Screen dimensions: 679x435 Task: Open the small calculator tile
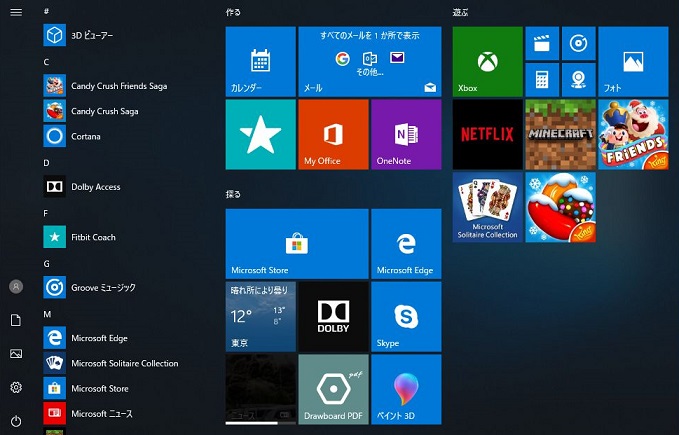pos(542,79)
